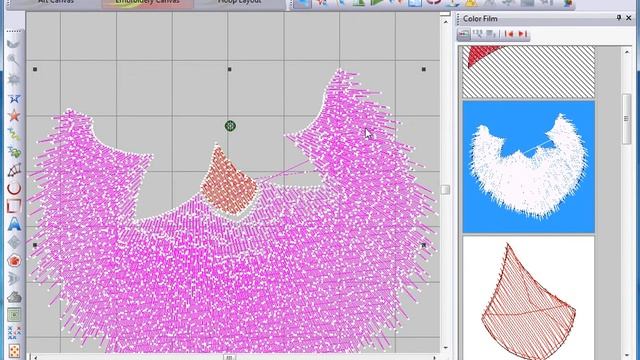
Task: Select the magnifier tool in left toolbar
Action: click(14, 60)
